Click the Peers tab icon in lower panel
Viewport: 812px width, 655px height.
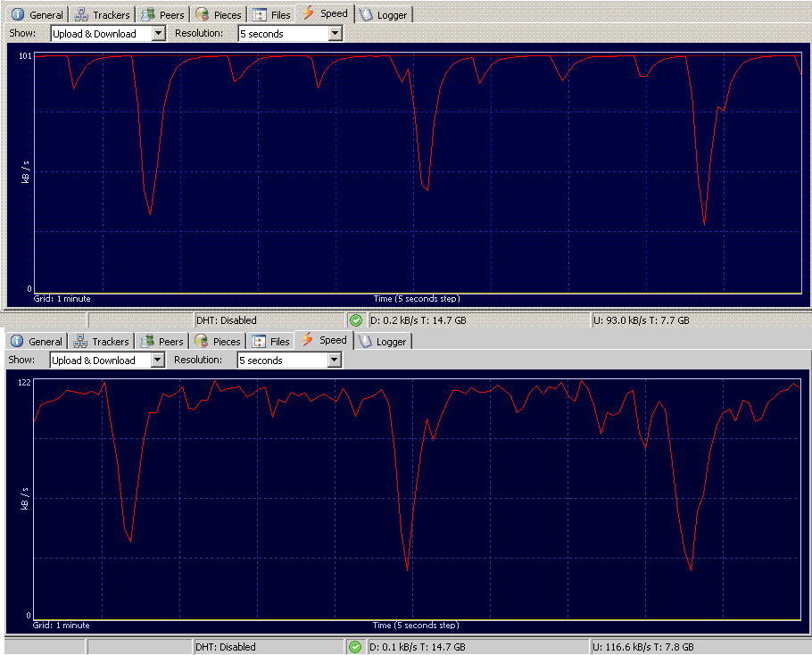click(147, 342)
